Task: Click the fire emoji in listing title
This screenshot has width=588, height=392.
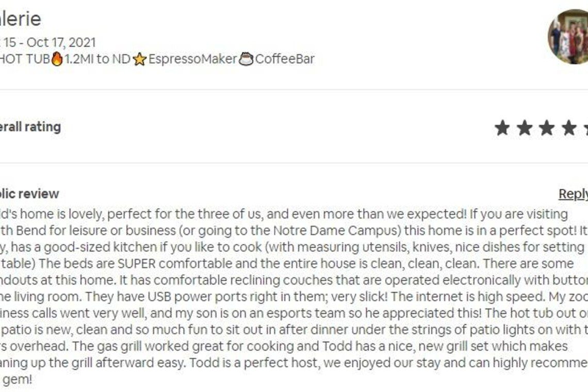Action: click(57, 59)
